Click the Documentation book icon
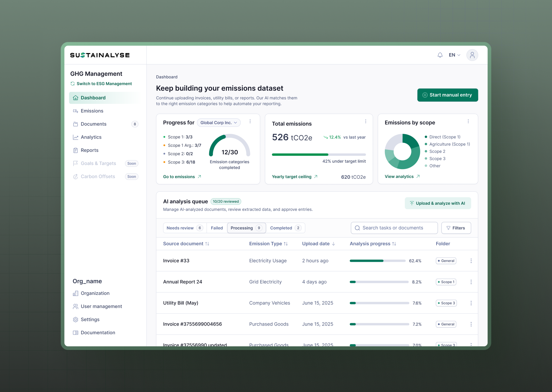Screen dimensions: 552x392 click(76, 333)
